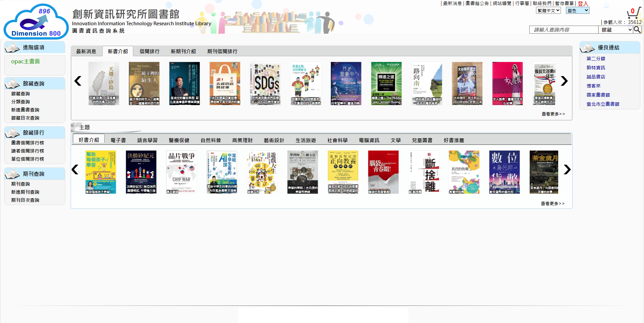The image size is (644, 323).
Task: Open 國家圖書館 in 優良連結
Action: (x=598, y=95)
